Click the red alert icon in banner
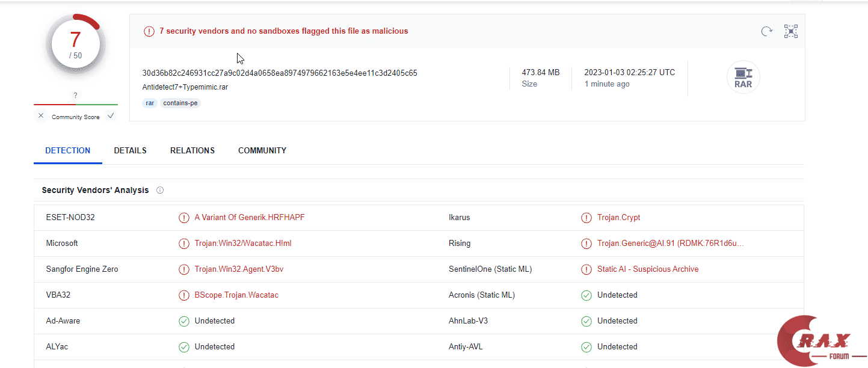868x368 pixels. coord(149,31)
